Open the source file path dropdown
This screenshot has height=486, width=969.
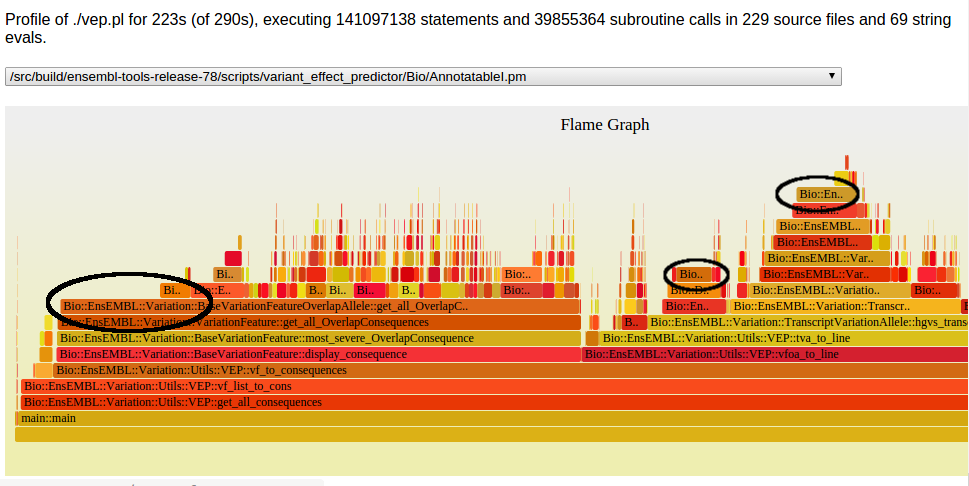point(422,77)
